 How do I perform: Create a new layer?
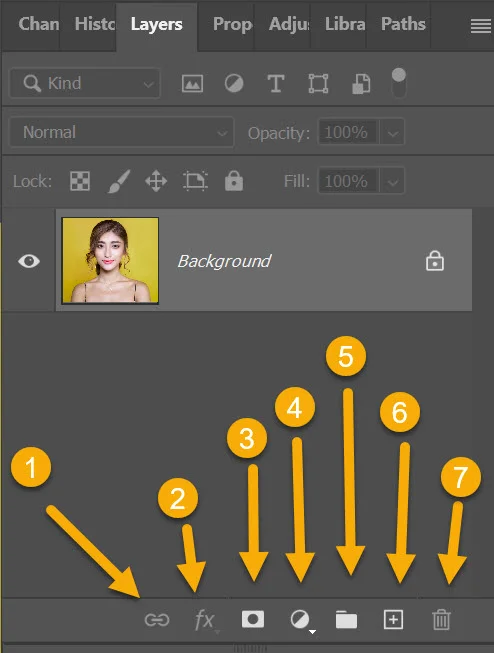pyautogui.click(x=393, y=619)
